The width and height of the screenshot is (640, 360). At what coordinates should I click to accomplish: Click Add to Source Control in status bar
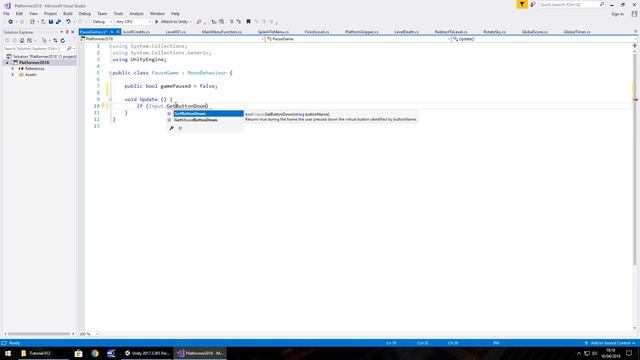pyautogui.click(x=611, y=343)
